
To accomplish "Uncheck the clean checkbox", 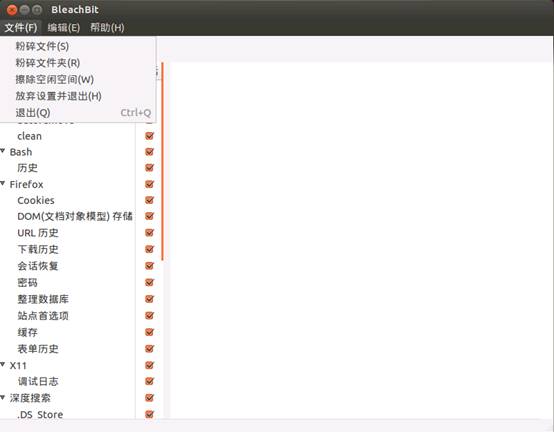I will click(149, 136).
